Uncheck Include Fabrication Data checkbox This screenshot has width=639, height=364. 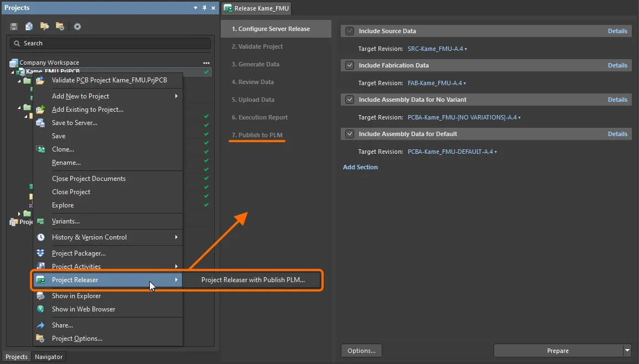click(x=349, y=65)
